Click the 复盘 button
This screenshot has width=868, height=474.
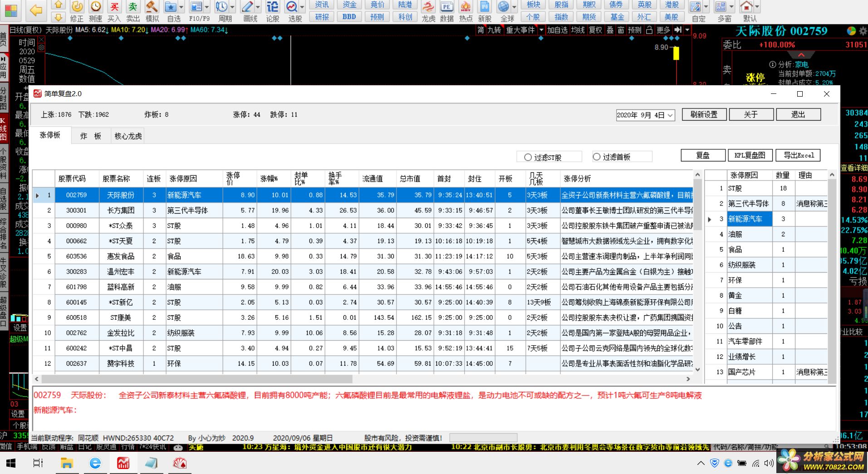703,155
